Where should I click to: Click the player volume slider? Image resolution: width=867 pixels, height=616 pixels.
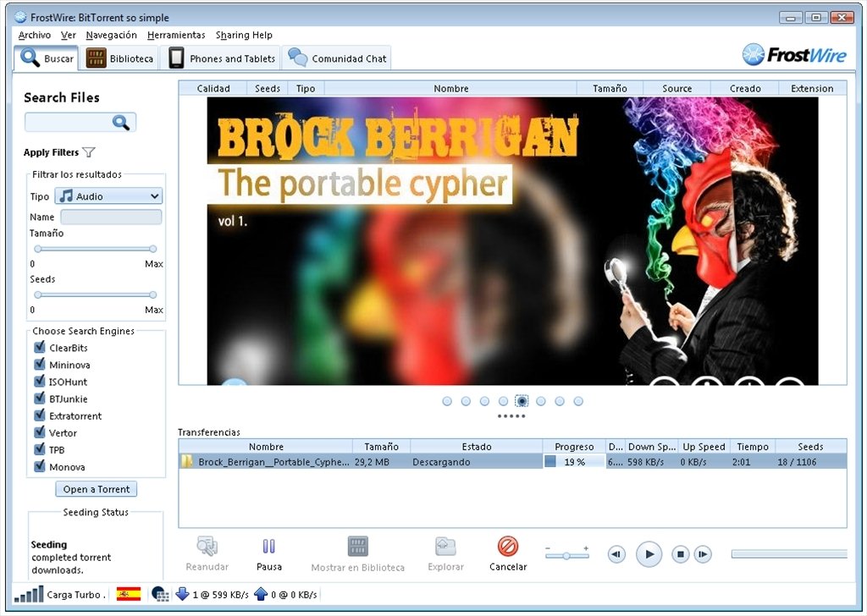point(566,555)
